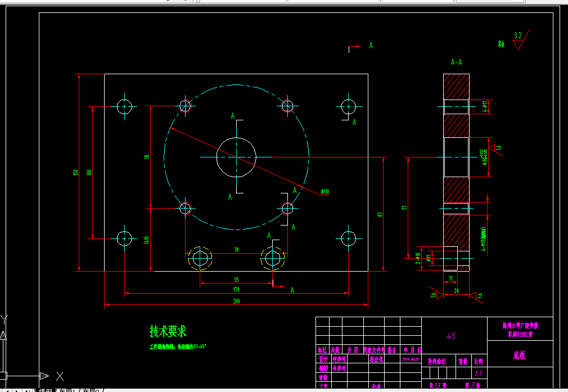
Task: Select the 底板 part name in title block
Action: 520,355
